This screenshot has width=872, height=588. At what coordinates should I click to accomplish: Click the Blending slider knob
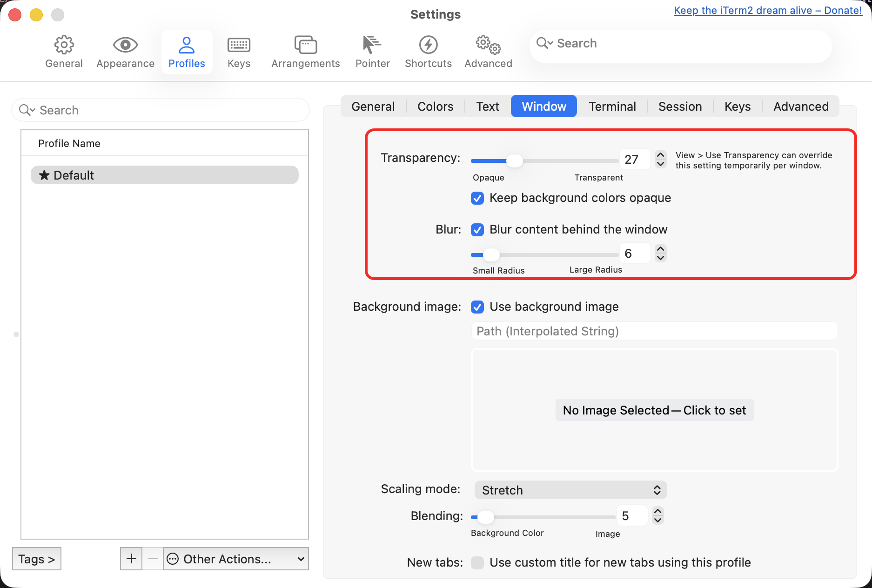click(x=485, y=517)
